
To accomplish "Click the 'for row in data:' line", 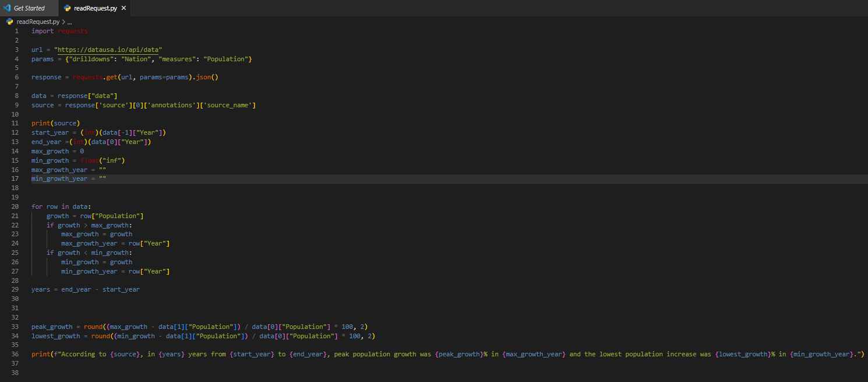I will [x=61, y=206].
